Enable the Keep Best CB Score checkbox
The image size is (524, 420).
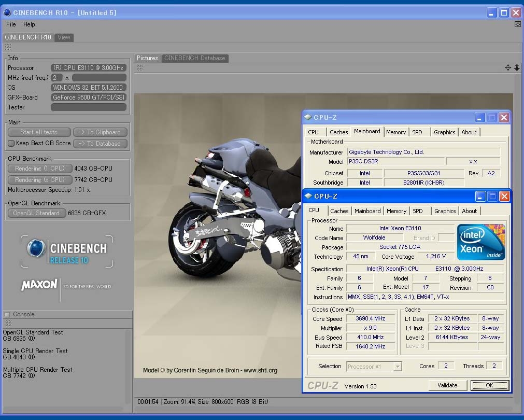[x=11, y=144]
